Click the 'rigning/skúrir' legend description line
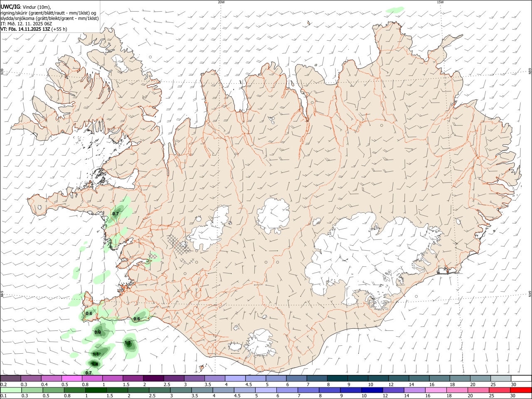Screen dimensions: 532x399 point(49,12)
